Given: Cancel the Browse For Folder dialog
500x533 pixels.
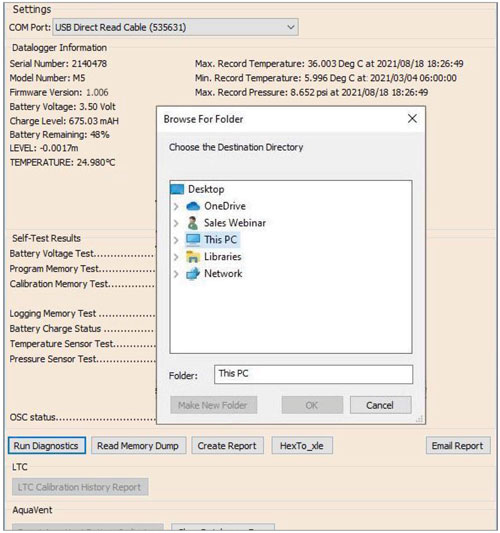Looking at the screenshot, I should (x=380, y=405).
